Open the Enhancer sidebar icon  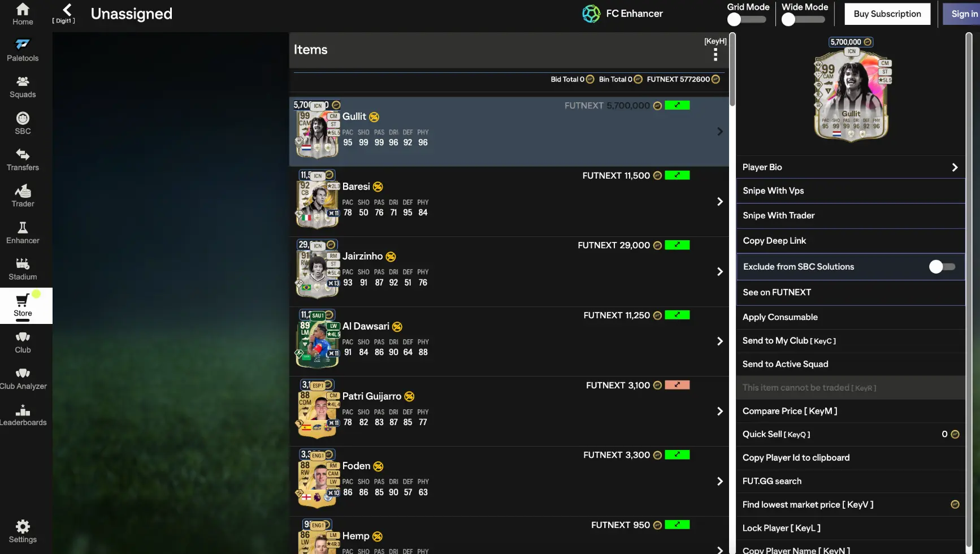pos(23,227)
